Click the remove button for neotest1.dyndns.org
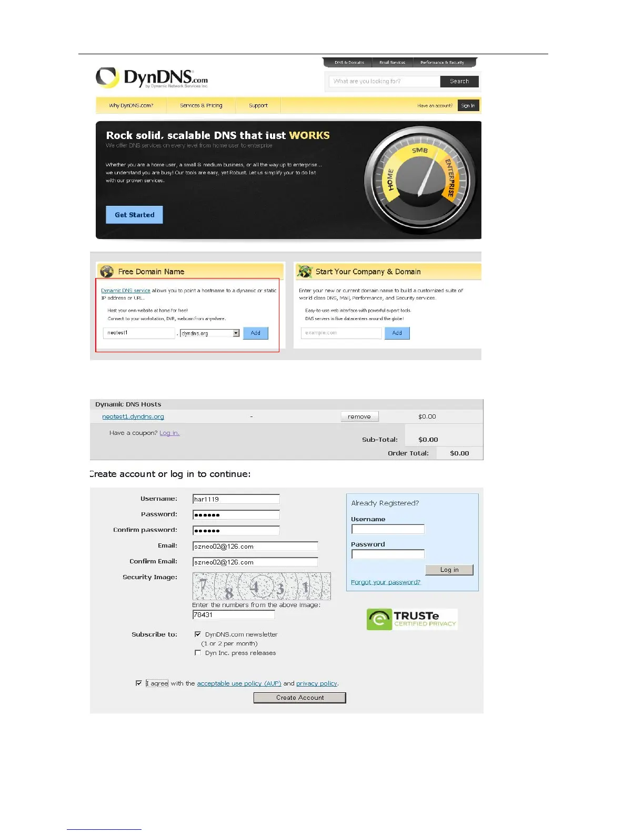The width and height of the screenshot is (644, 834). pyautogui.click(x=359, y=416)
